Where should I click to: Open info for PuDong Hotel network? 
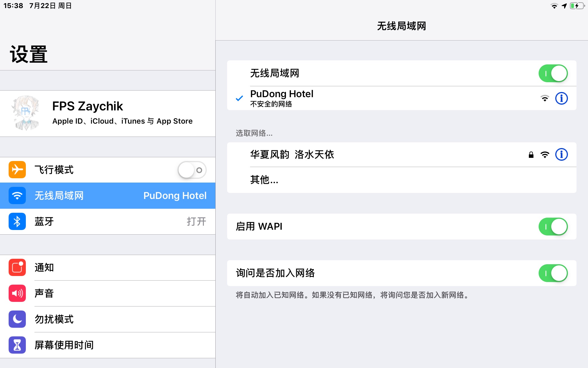(x=561, y=98)
